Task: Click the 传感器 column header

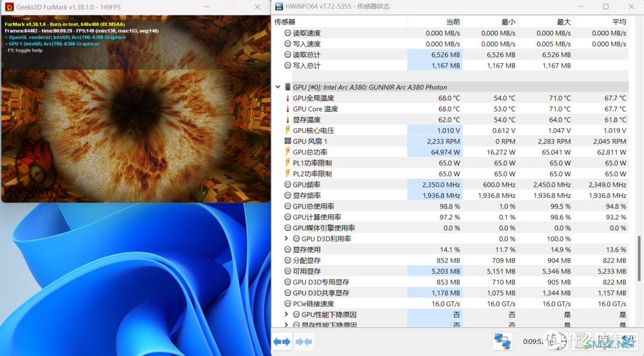Action: pyautogui.click(x=339, y=21)
